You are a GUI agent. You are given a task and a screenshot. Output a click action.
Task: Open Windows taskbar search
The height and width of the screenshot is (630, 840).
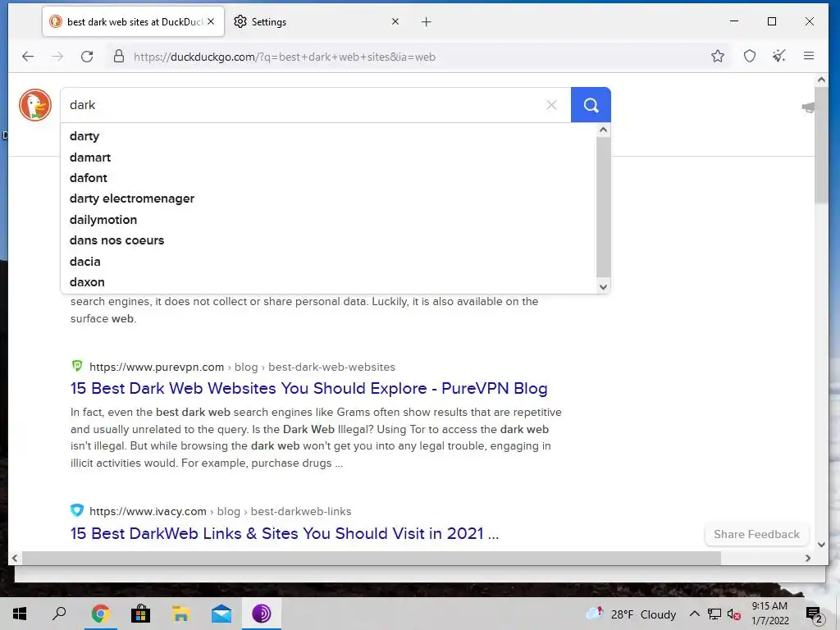59,614
